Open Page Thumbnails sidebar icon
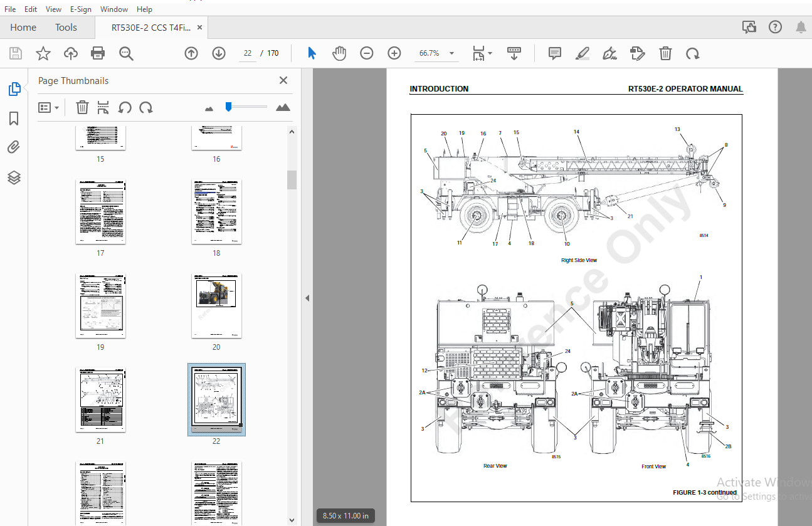Image resolution: width=812 pixels, height=526 pixels. (x=14, y=89)
